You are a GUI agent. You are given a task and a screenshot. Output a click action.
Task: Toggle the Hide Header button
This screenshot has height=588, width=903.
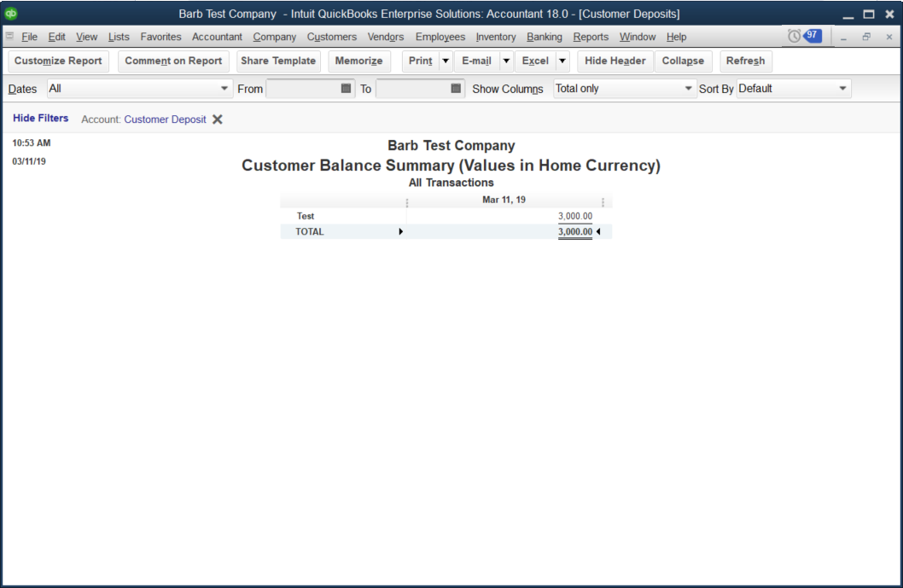pyautogui.click(x=615, y=61)
